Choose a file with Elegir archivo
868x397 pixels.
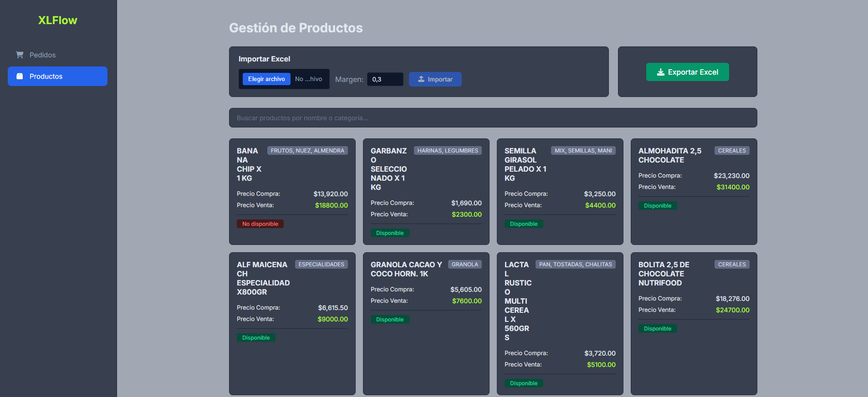(266, 79)
